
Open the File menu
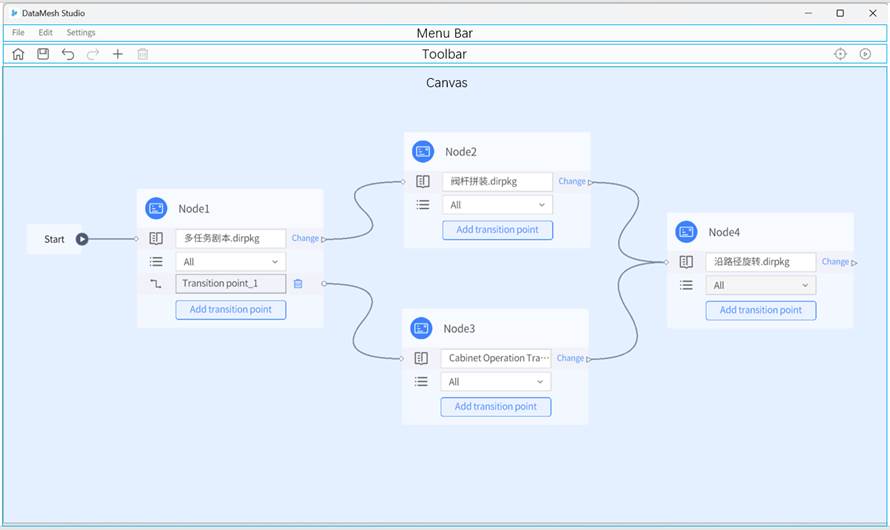click(x=18, y=33)
